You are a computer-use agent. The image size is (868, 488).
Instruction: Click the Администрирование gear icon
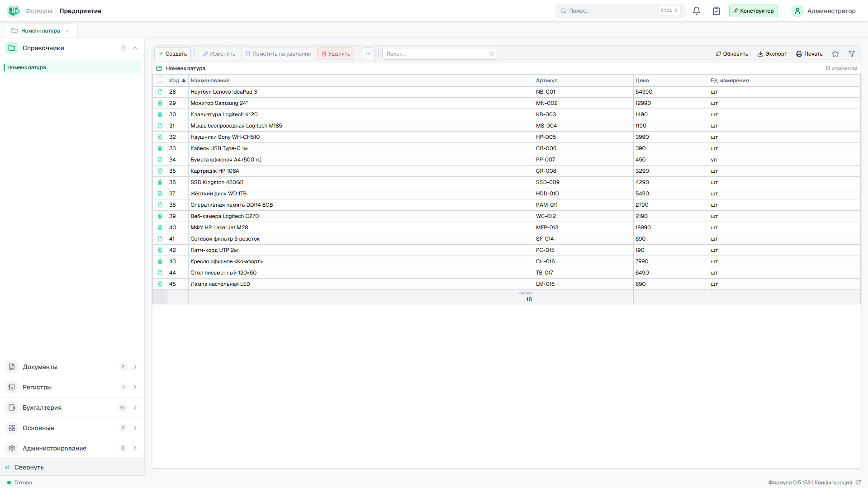point(12,448)
